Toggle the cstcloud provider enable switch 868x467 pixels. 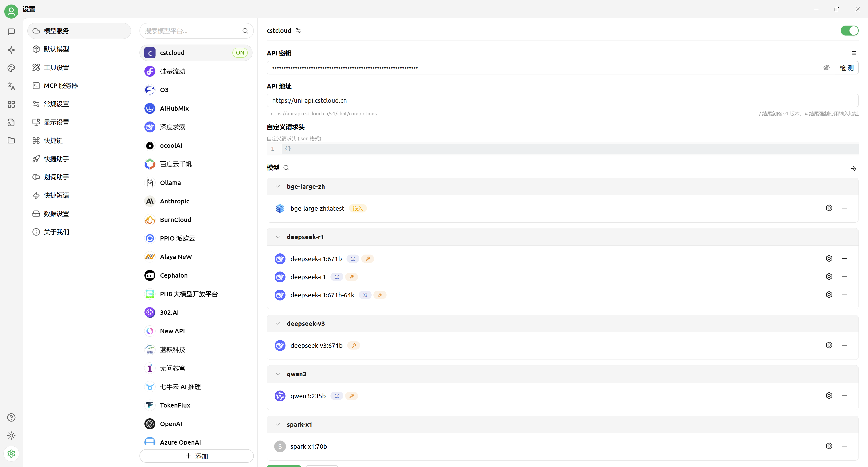[x=849, y=31]
